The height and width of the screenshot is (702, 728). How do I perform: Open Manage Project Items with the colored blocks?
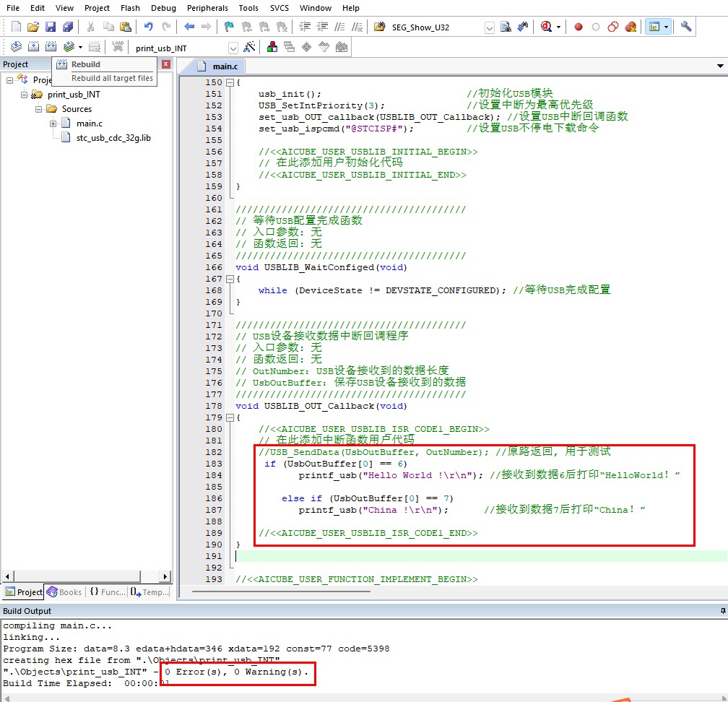(x=272, y=47)
